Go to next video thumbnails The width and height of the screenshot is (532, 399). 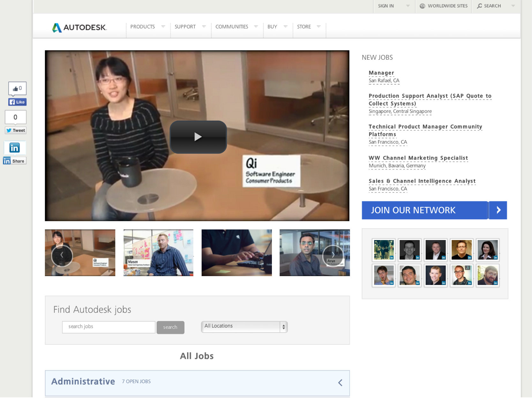(x=333, y=255)
